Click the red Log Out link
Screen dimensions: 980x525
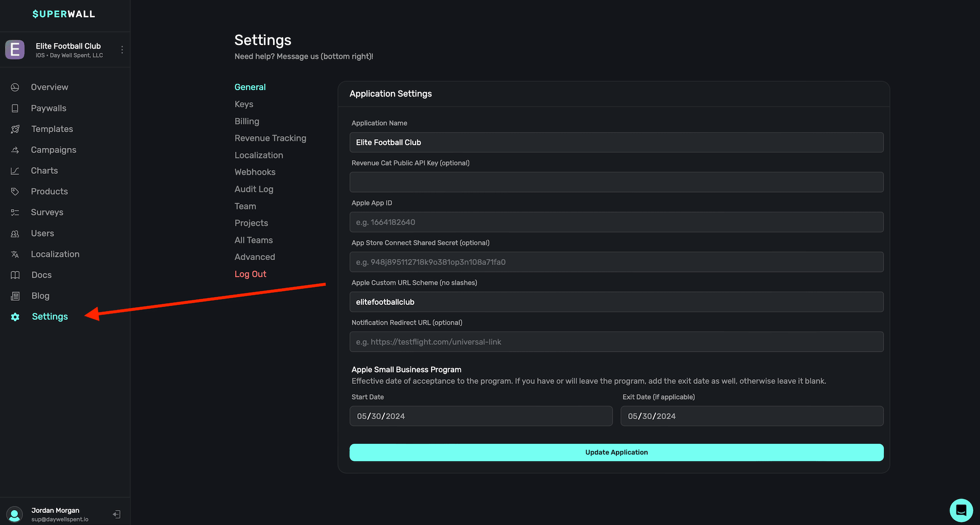(250, 274)
